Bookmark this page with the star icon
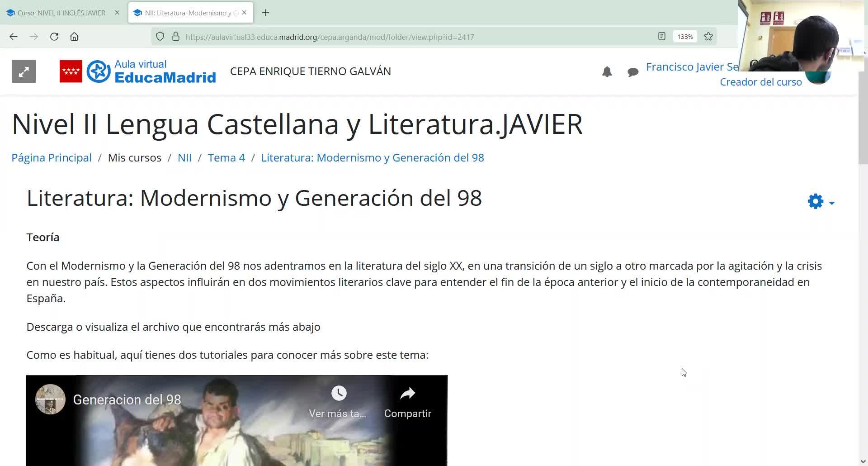The image size is (868, 466). [x=708, y=37]
